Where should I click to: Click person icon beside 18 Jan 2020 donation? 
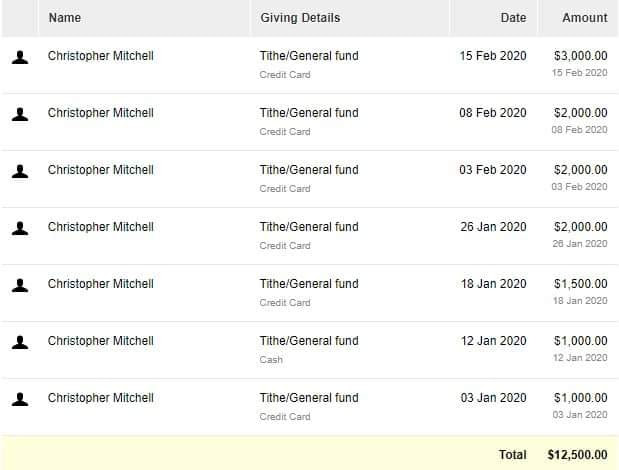pyautogui.click(x=20, y=285)
